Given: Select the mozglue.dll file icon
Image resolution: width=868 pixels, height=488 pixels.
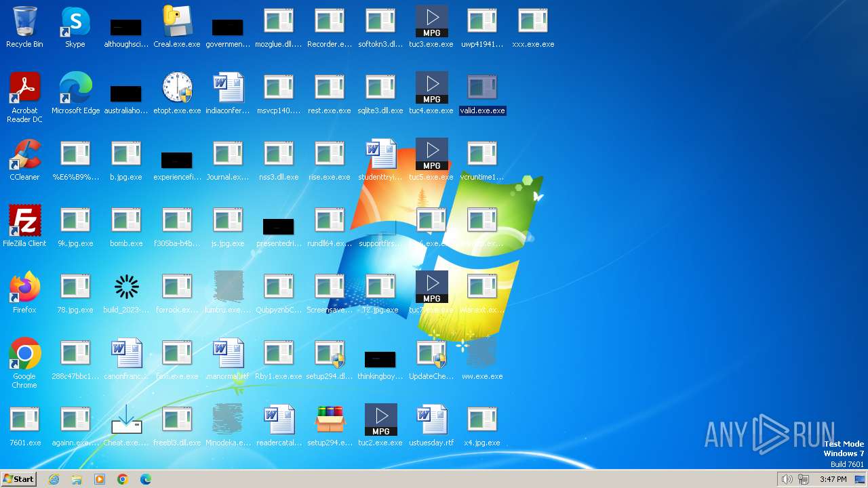Looking at the screenshot, I should (279, 21).
